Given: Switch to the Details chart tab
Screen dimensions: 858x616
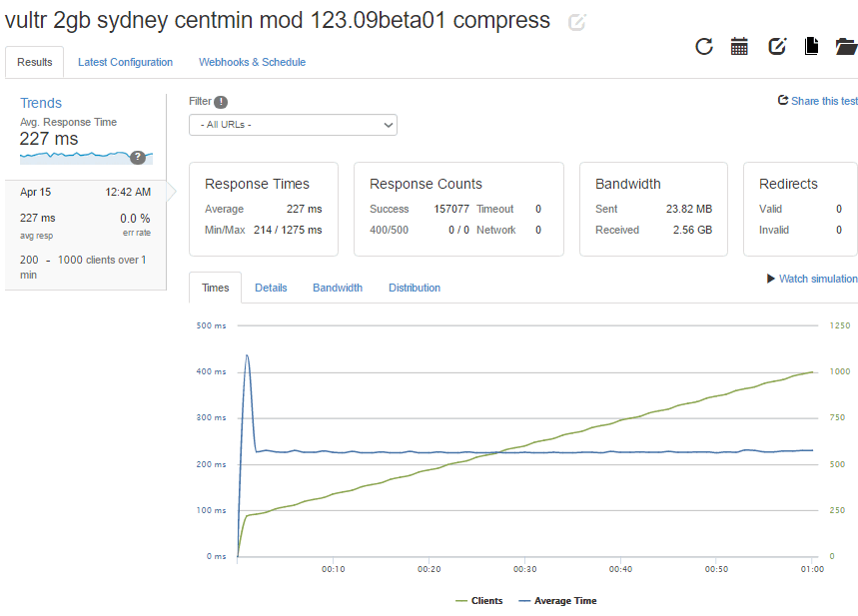Looking at the screenshot, I should (271, 288).
